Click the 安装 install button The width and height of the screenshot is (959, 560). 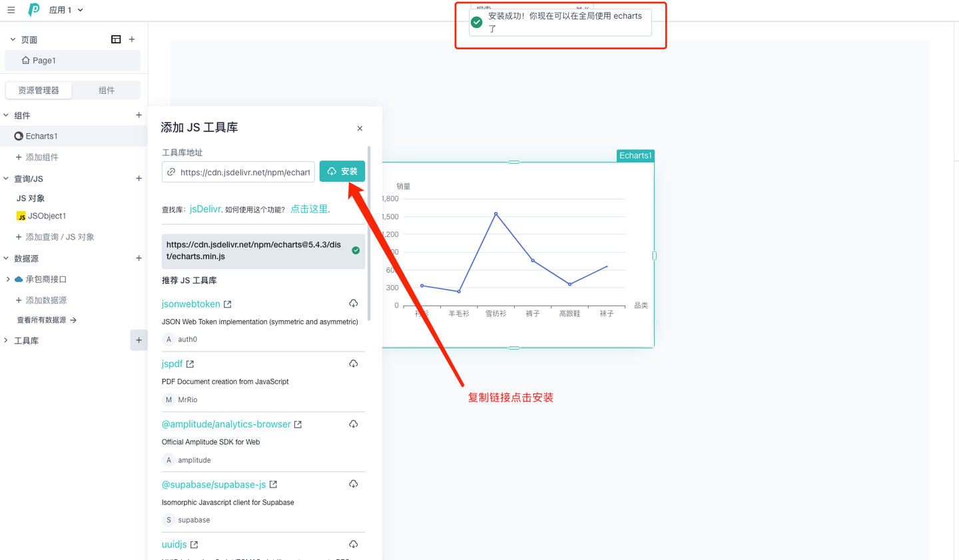coord(342,171)
